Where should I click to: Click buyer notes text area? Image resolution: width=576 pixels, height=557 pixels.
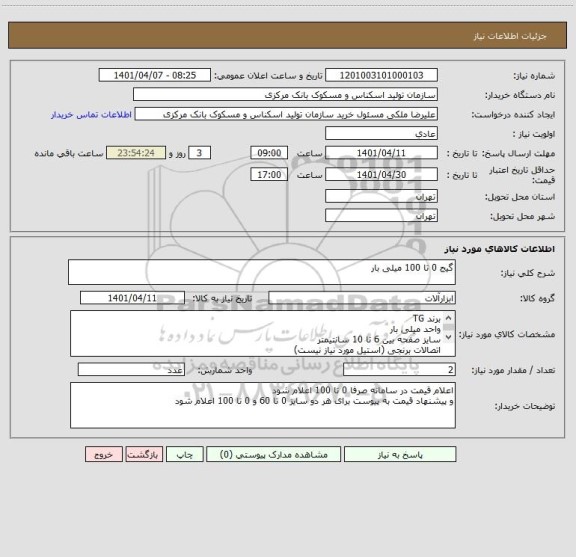(x=263, y=405)
